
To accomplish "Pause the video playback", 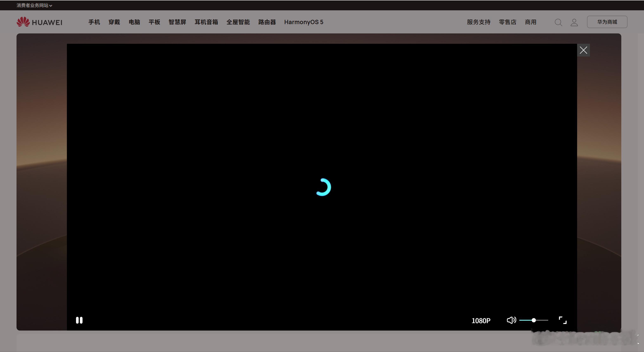I will (79, 320).
